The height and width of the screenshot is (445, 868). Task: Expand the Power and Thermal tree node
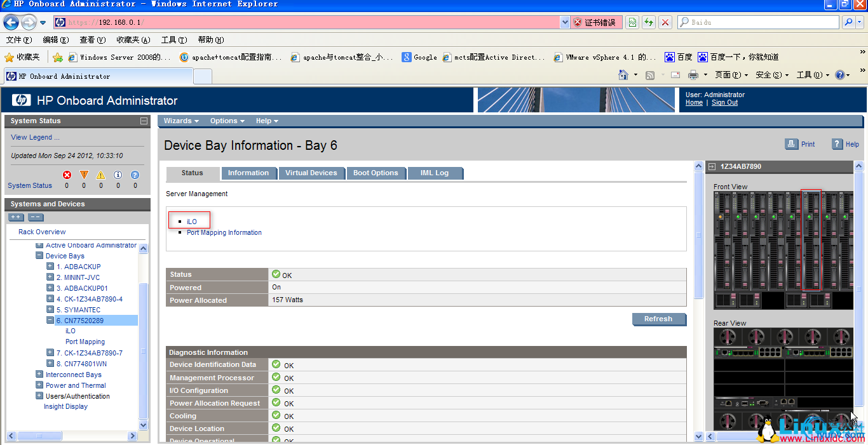click(39, 385)
